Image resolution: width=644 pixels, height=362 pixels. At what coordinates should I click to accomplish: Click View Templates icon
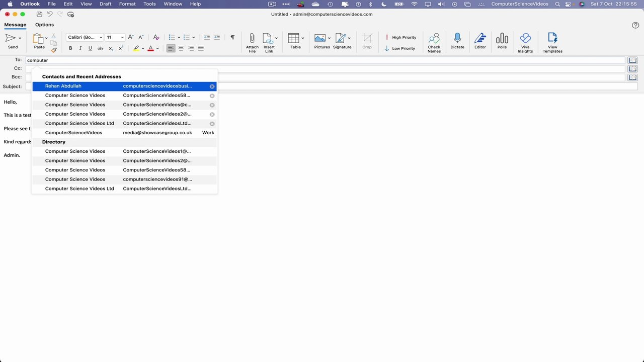click(552, 39)
